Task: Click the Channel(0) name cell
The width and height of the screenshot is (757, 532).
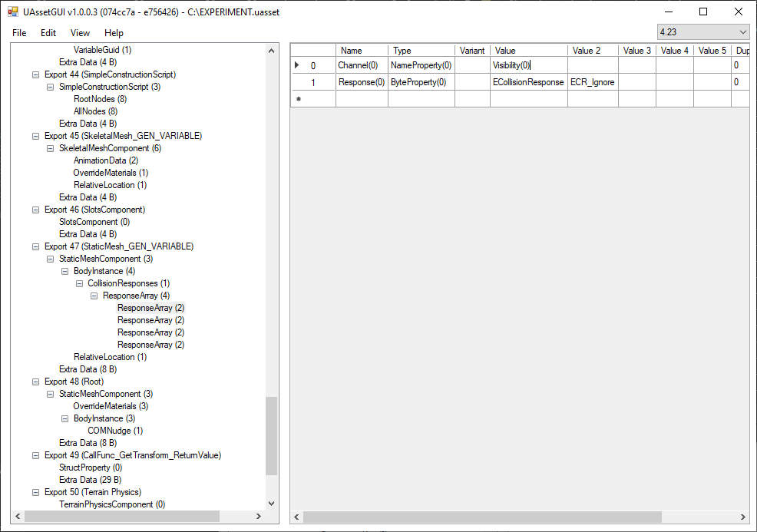Action: coord(362,65)
